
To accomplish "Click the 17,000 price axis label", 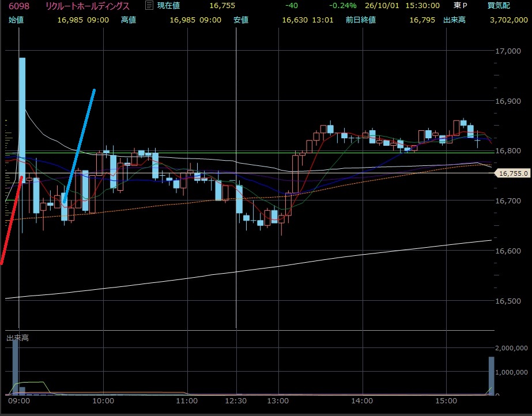I will tap(508, 51).
